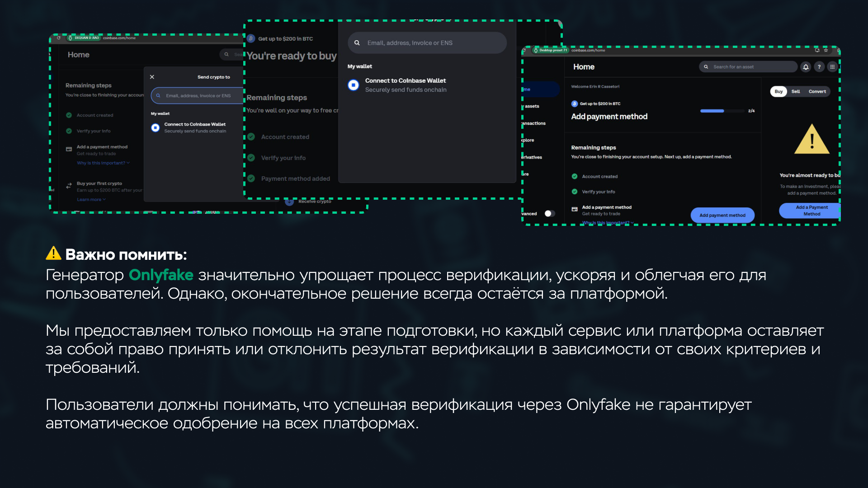Click the swap icon beside Buy your first crypto

pos(69,186)
